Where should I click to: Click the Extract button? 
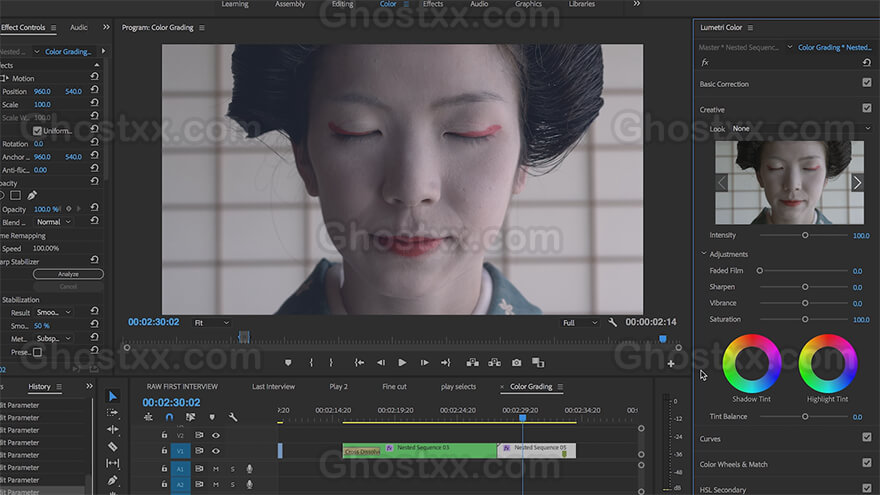(x=494, y=363)
